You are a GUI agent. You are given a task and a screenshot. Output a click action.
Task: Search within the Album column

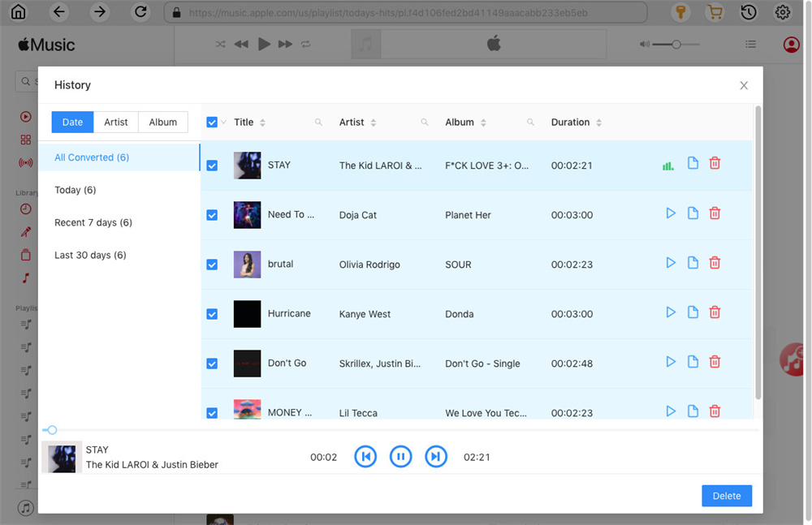tap(530, 123)
